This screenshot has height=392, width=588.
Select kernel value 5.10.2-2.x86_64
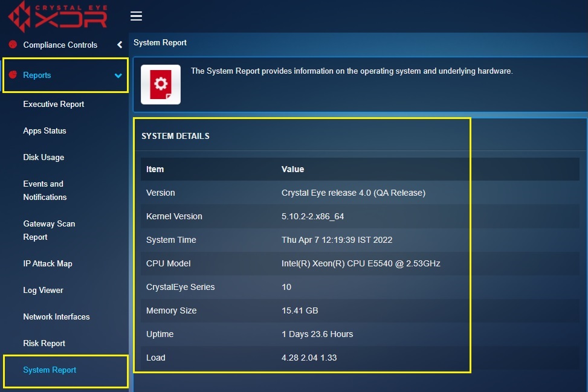(x=313, y=216)
